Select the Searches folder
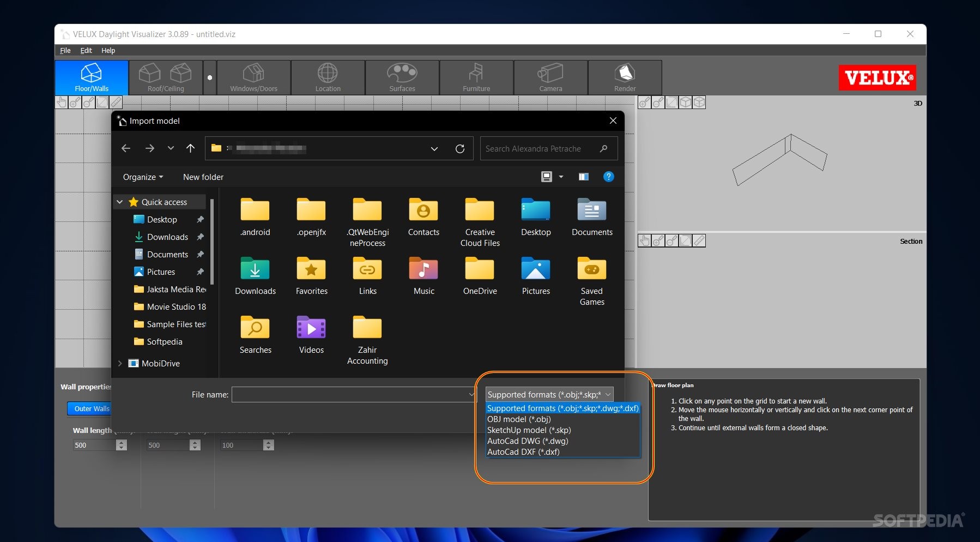The height and width of the screenshot is (542, 980). 255,335
